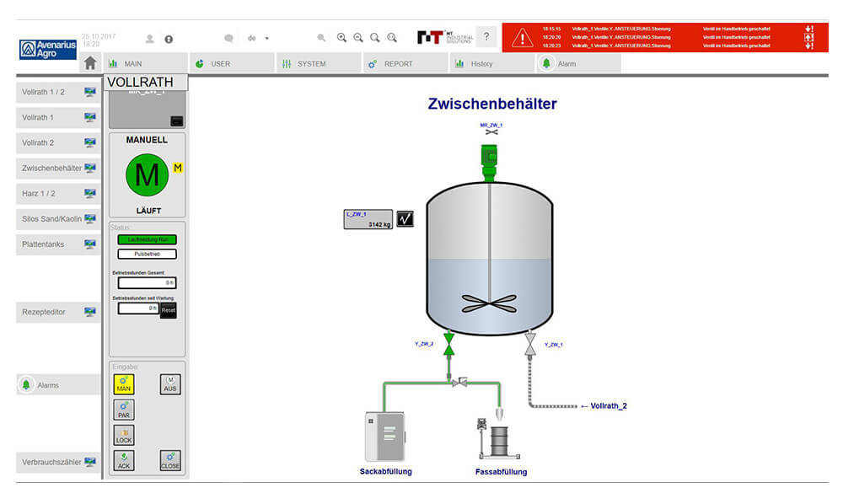Click the arrow icon on the 18:20:23 alarm row
The image size is (843, 504).
(809, 46)
